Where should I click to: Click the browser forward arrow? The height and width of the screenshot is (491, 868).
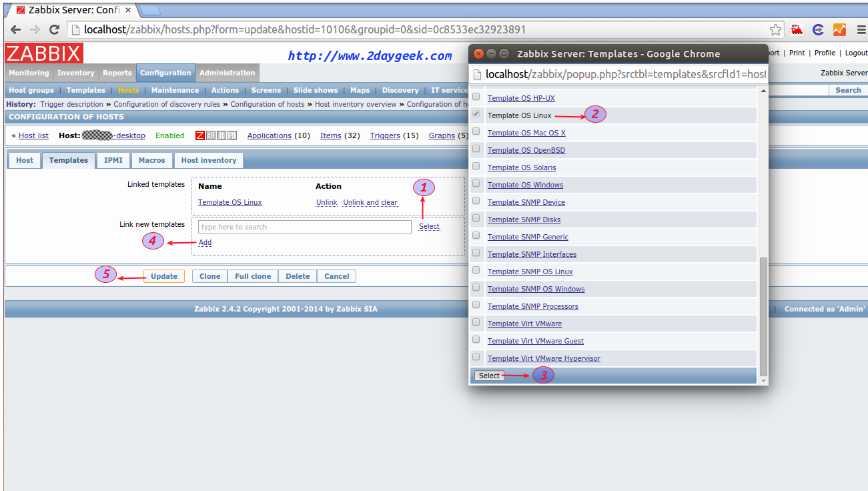(x=35, y=30)
